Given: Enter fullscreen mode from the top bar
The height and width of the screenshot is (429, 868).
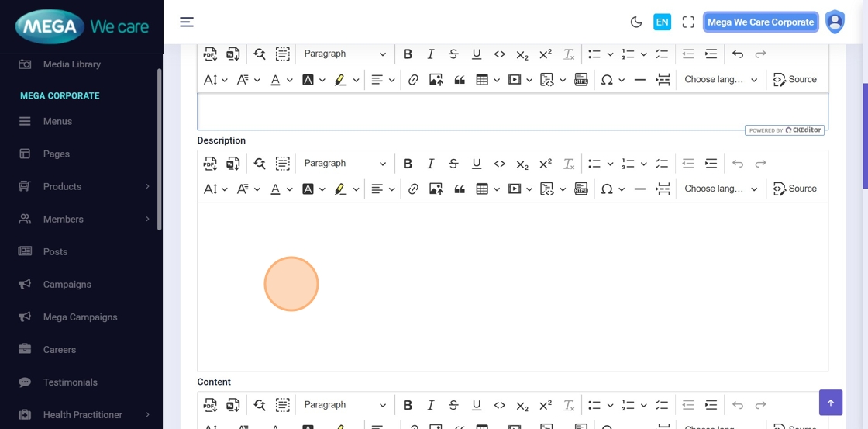Looking at the screenshot, I should point(688,22).
